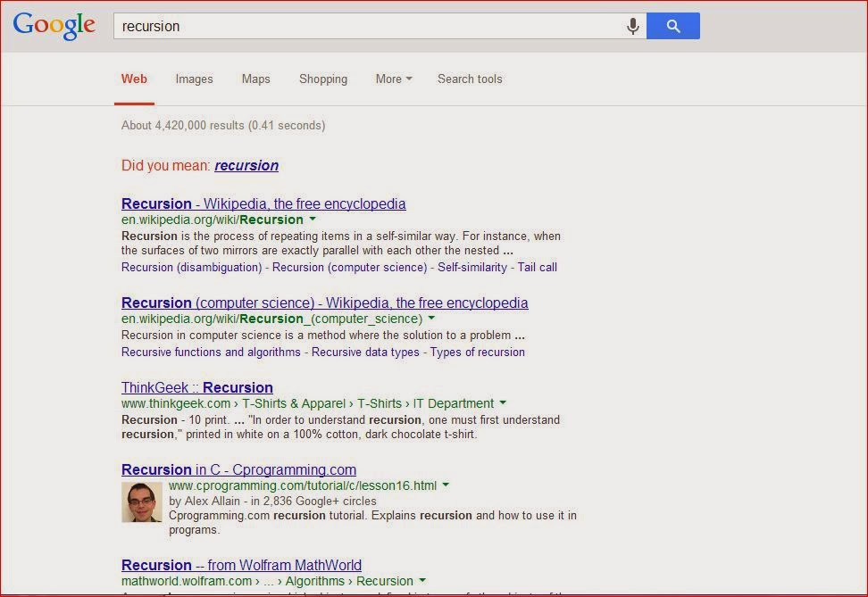Open Recursive data types sitelink
Viewport: 868px width, 597px height.
coord(365,352)
